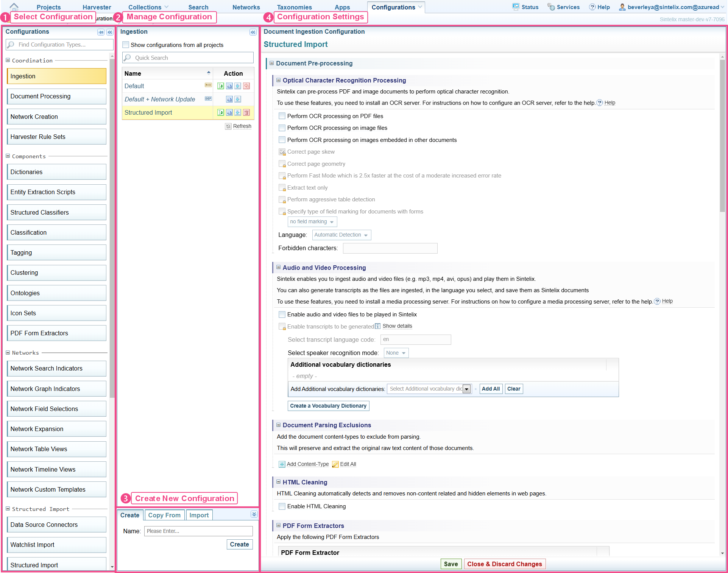Screen dimensions: 728x573
Task: Collapse the Audio and Video Processing section
Action: pos(279,267)
